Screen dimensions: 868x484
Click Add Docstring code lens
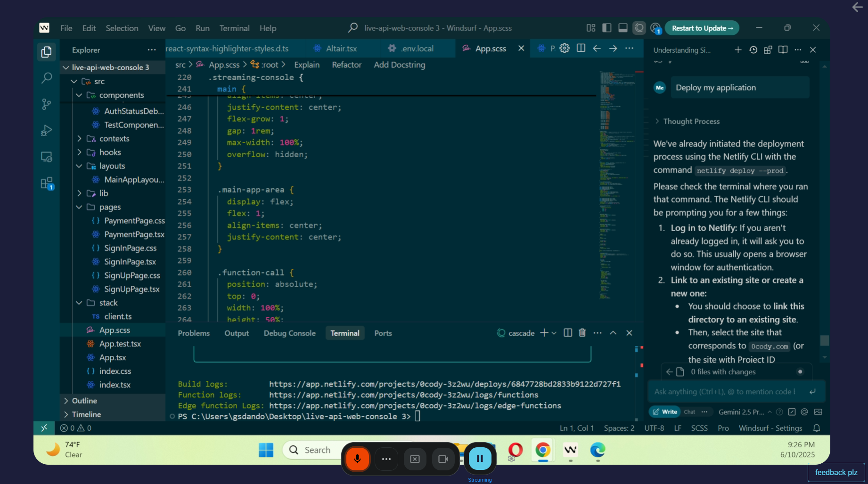click(x=399, y=65)
